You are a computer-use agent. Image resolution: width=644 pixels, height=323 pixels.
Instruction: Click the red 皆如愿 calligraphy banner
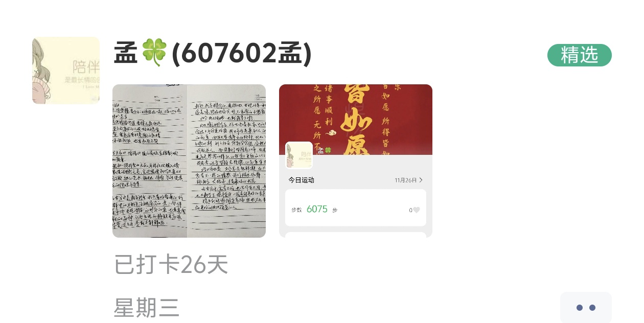(x=356, y=120)
